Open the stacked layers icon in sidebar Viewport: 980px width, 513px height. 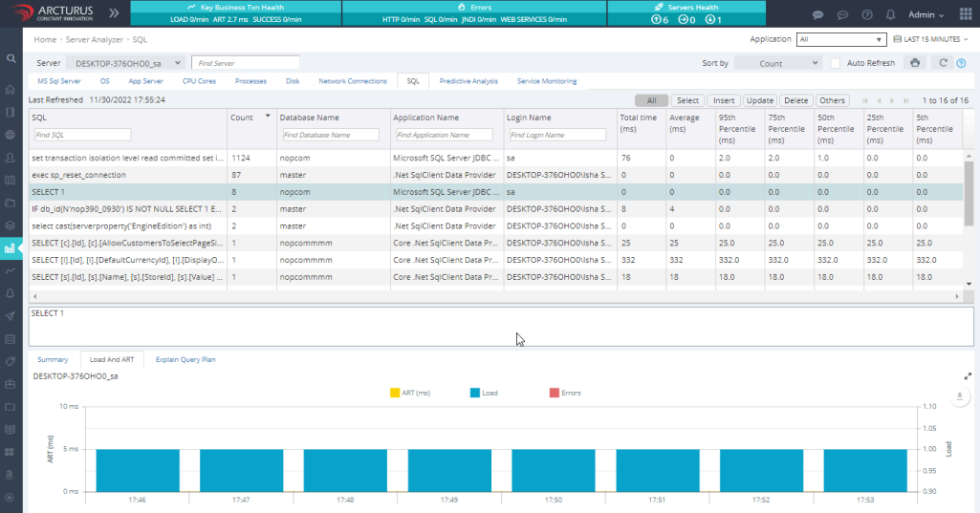click(10, 225)
